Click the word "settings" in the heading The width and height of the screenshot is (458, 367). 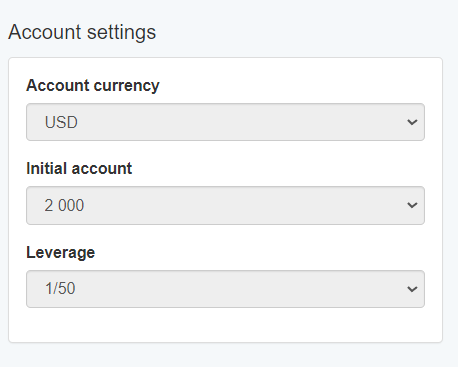[x=121, y=33]
